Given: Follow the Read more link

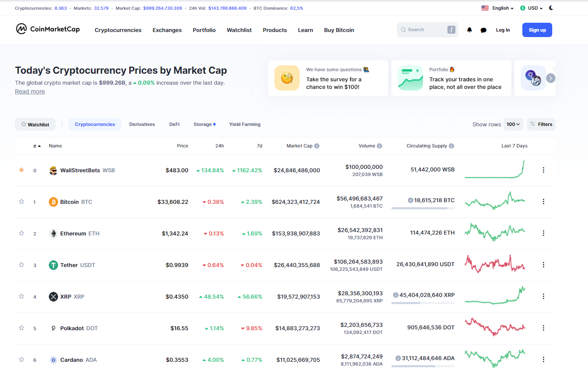Looking at the screenshot, I should pos(30,92).
